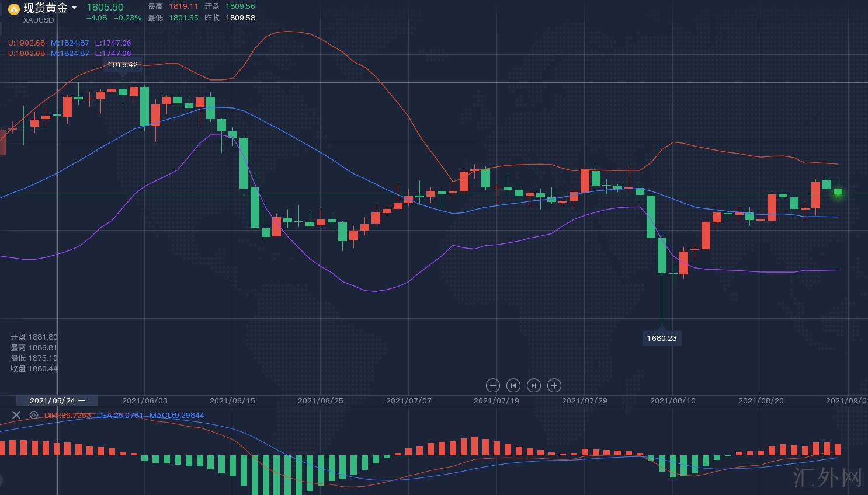Click the XAUUSD symbol code
This screenshot has width=868, height=495.
[x=39, y=20]
